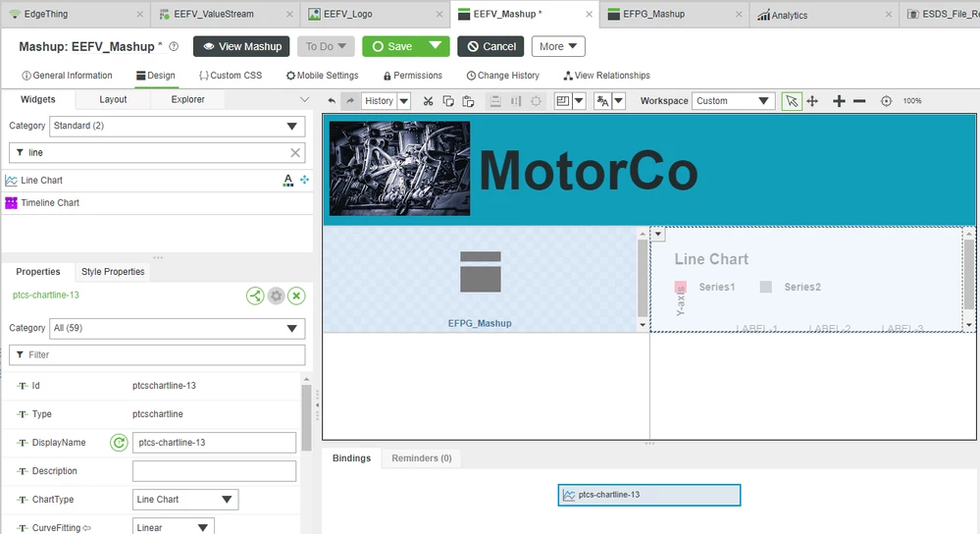Activate the select pointer tool
This screenshot has width=980, height=534.
[x=792, y=101]
